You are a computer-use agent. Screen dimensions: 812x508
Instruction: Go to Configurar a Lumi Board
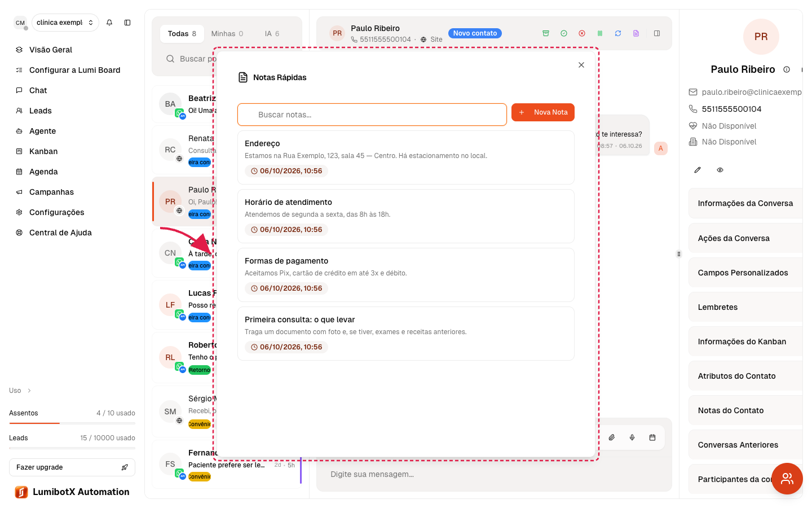pos(74,70)
